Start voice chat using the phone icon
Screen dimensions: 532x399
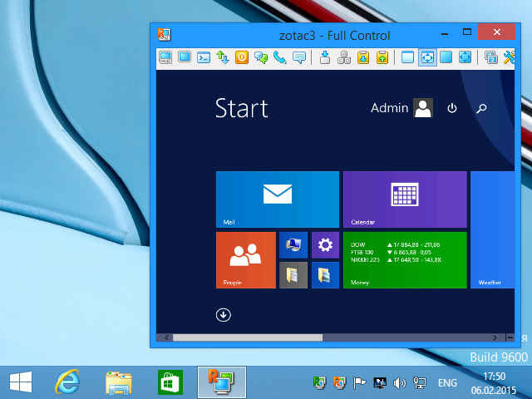pyautogui.click(x=280, y=57)
